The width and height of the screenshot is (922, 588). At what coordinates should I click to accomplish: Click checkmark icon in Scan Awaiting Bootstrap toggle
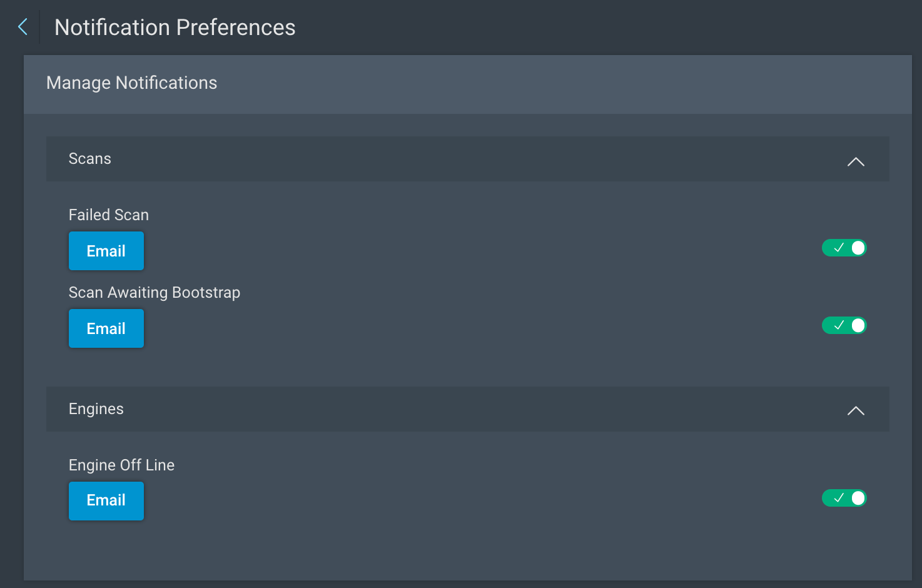pos(839,325)
